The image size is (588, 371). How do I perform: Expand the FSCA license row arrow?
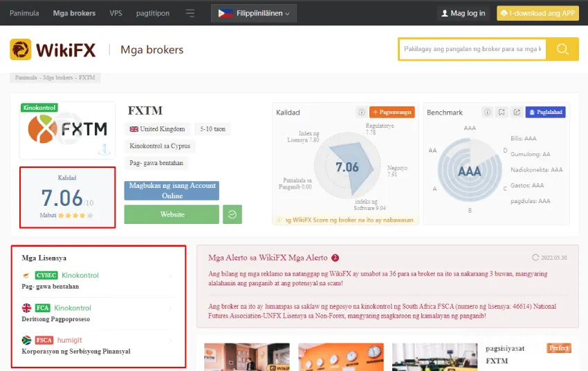(170, 341)
